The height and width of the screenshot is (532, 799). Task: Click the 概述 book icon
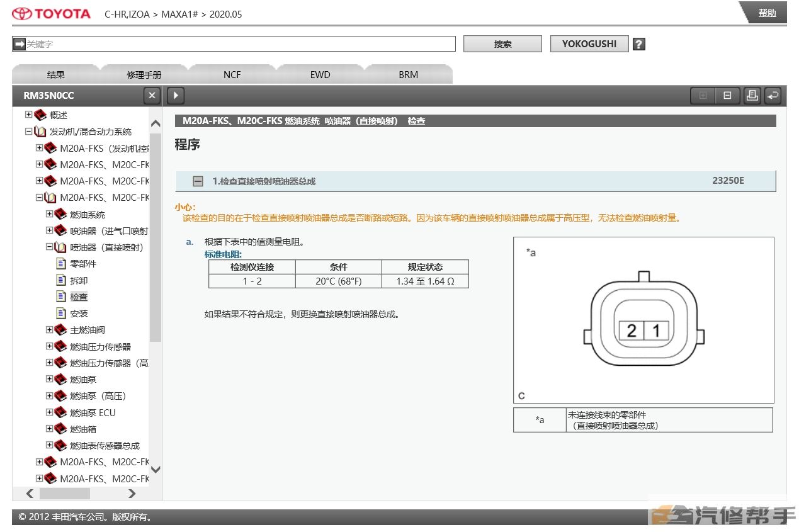(40, 115)
